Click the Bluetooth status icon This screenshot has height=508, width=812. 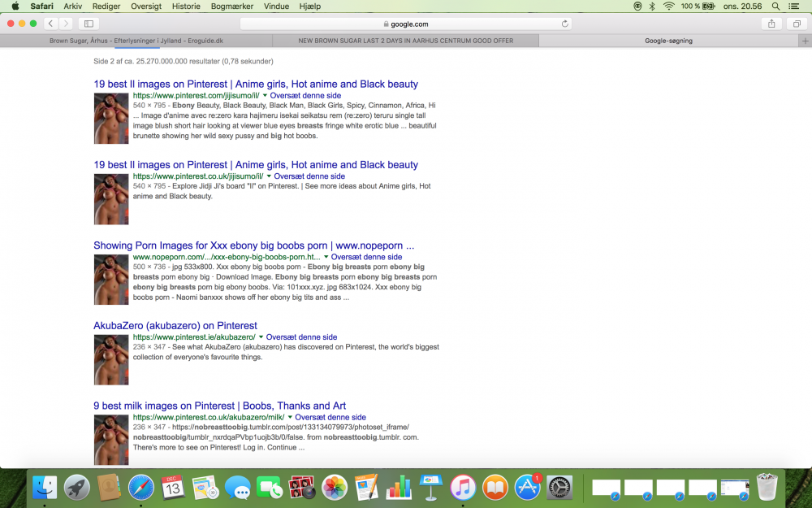tap(653, 7)
